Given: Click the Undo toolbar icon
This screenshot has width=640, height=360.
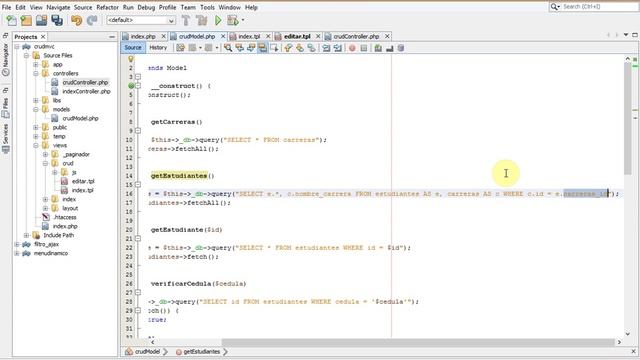Looking at the screenshot, I should [76, 20].
